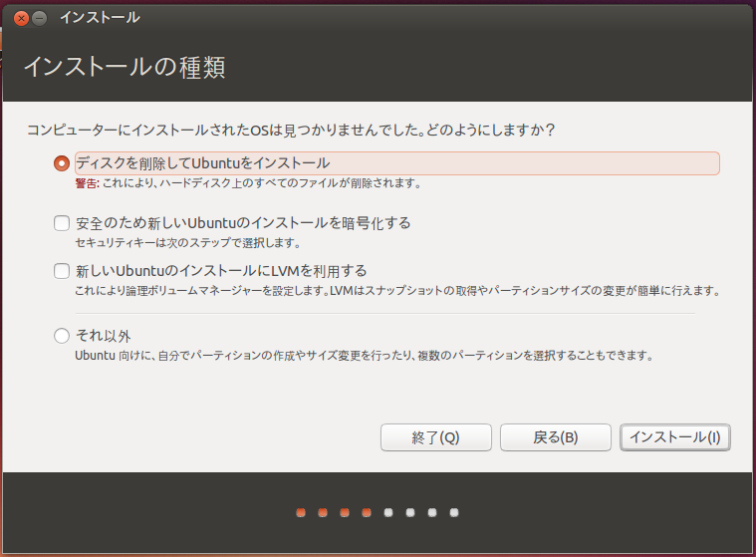Select the 'ディスクを削除してUbuntuをインストール' radio option
The width and height of the screenshot is (756, 557).
coord(62,163)
